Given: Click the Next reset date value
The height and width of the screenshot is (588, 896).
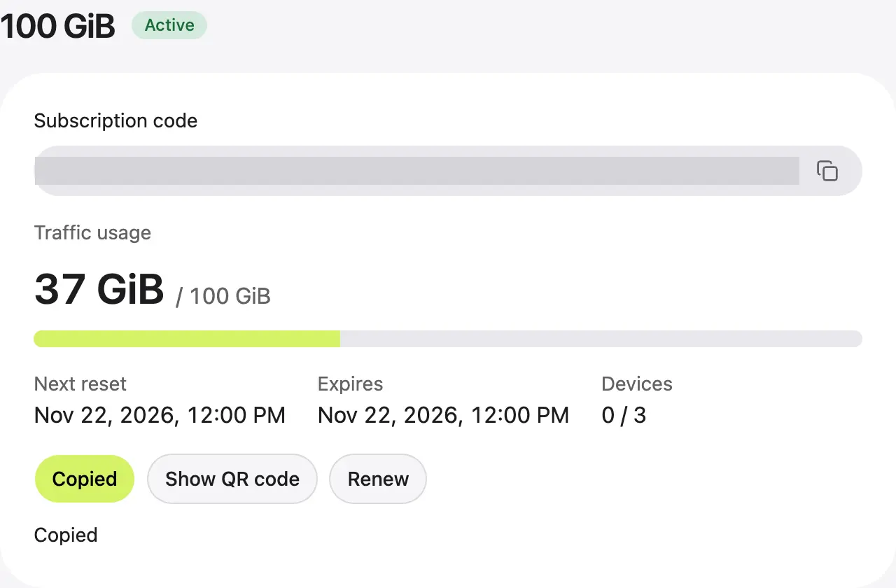Looking at the screenshot, I should (x=160, y=415).
